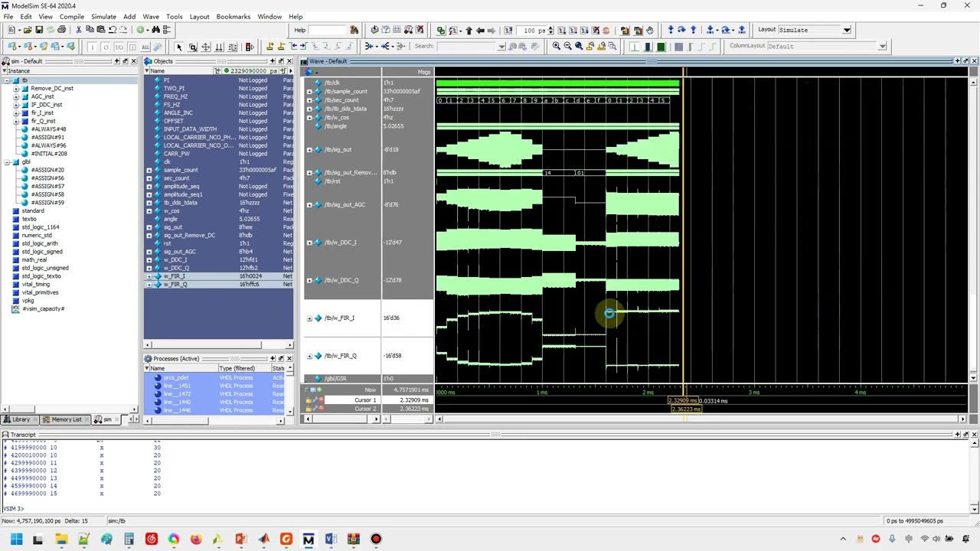Screen dimensions: 980x551
Task: Click into the run length 100 ps field
Action: 532,30
